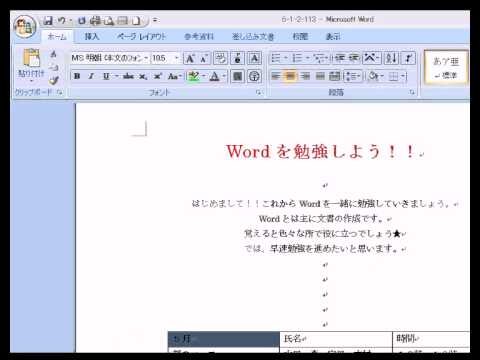Open the ページ レイアウト tab

[x=141, y=37]
